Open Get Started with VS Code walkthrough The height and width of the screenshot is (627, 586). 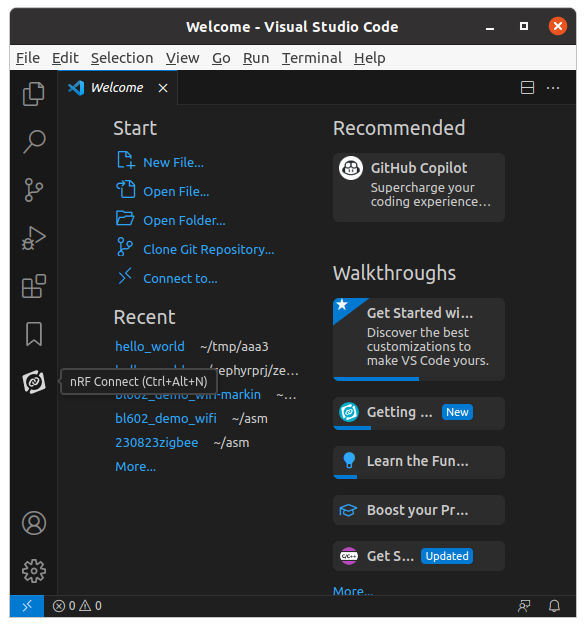[x=419, y=339]
